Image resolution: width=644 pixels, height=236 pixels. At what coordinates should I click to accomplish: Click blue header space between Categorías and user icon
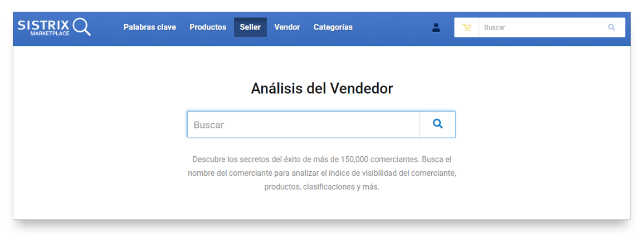(393, 27)
